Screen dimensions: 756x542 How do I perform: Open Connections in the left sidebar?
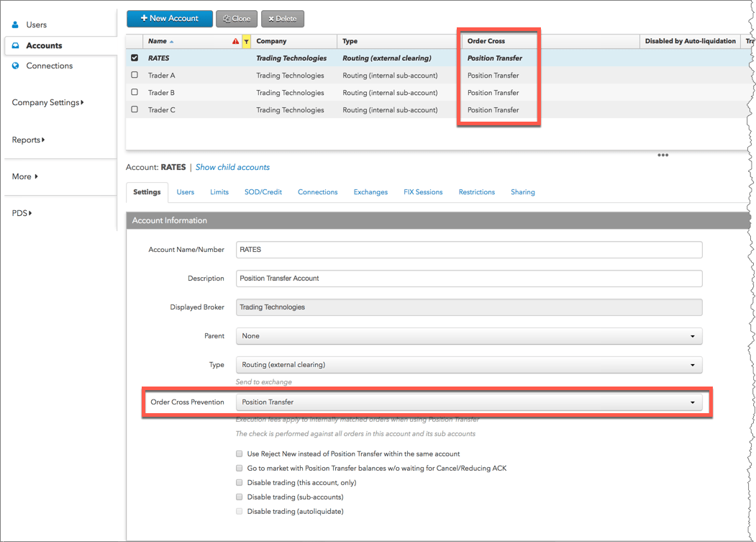(49, 66)
